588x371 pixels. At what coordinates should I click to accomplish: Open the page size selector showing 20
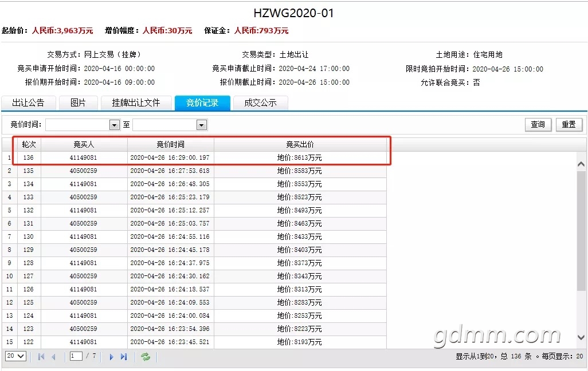pyautogui.click(x=15, y=356)
